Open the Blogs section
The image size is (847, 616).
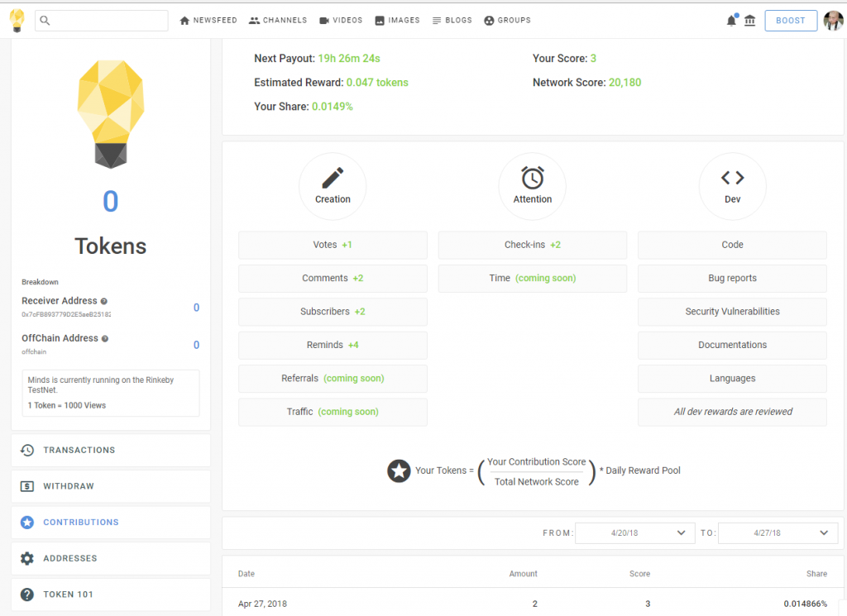pos(452,21)
